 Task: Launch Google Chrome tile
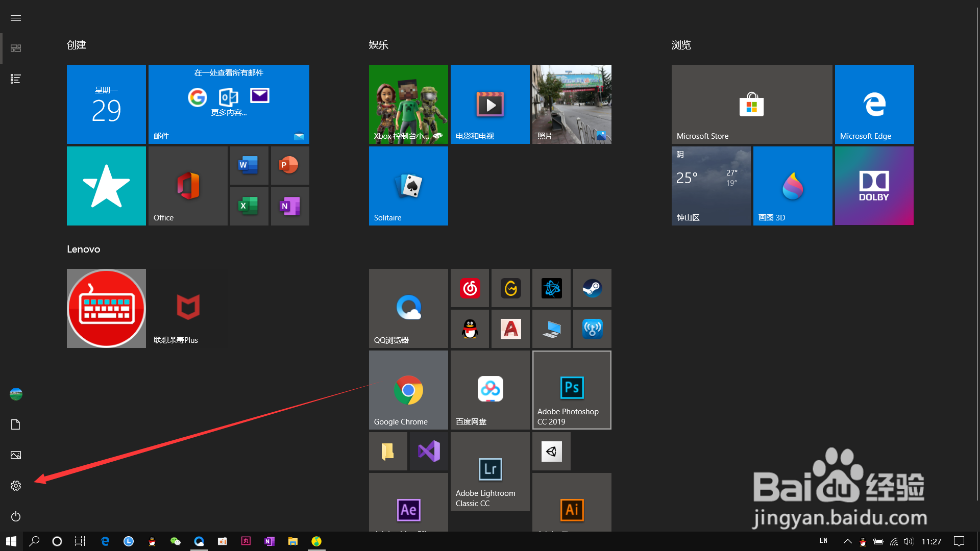pos(408,390)
